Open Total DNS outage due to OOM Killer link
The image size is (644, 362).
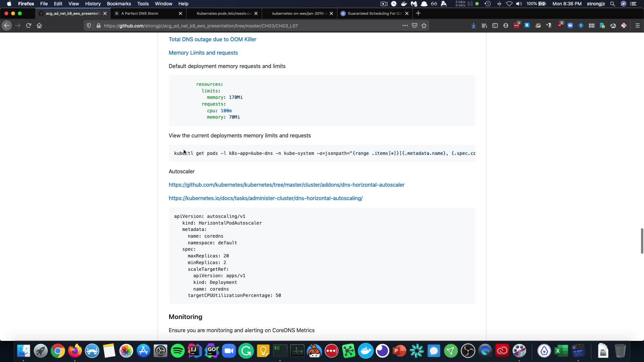pos(212,39)
